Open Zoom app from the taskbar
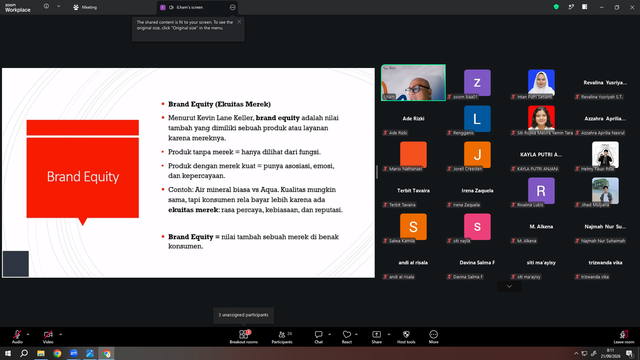Screen dimensions: 640x360 tap(73, 353)
